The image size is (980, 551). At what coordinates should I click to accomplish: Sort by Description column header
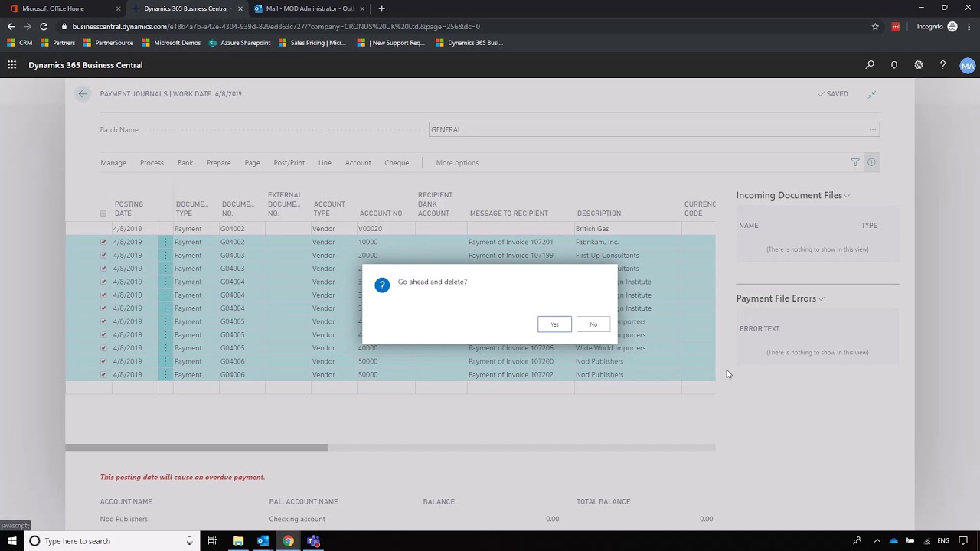[x=599, y=214]
